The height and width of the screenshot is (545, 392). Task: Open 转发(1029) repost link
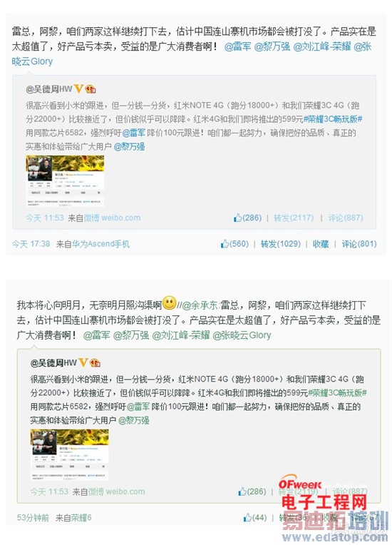pyautogui.click(x=281, y=244)
